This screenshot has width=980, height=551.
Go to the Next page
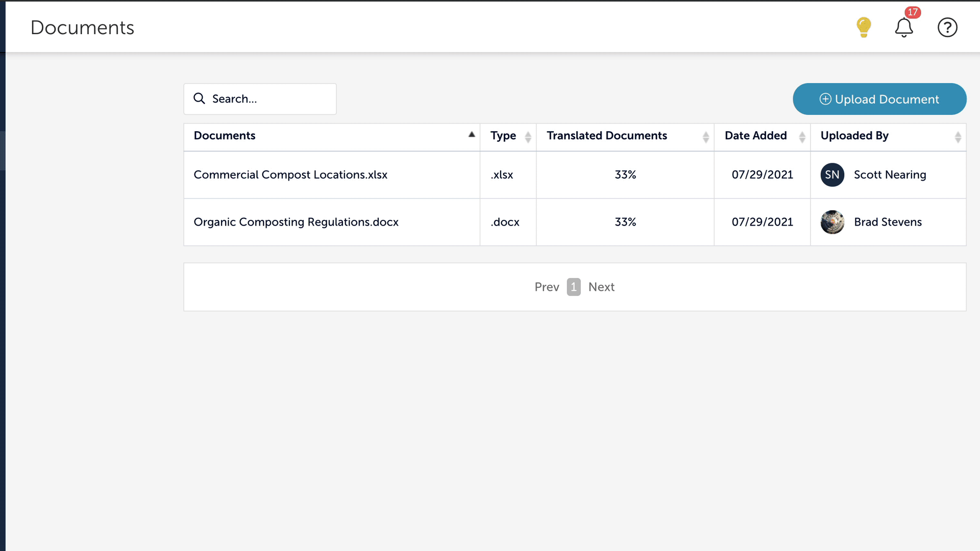tap(601, 287)
